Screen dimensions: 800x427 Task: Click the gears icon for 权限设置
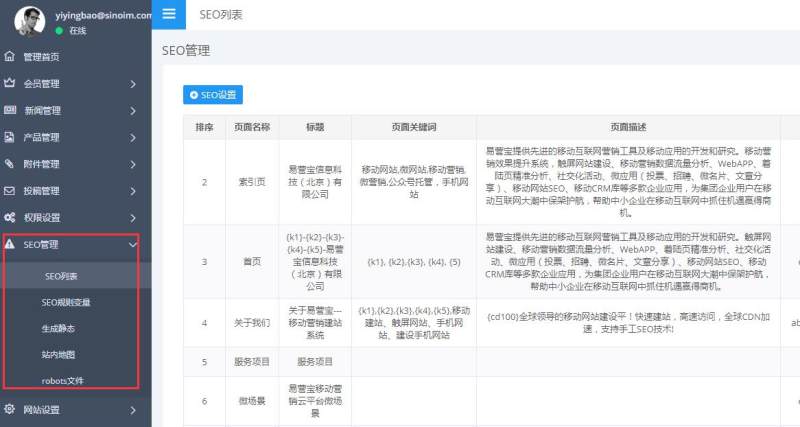(x=10, y=217)
